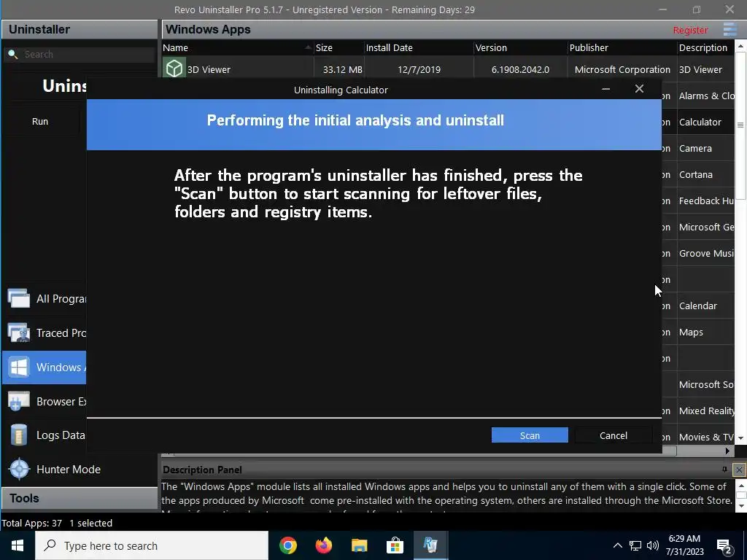747x560 pixels.
Task: Sort list by Version column
Action: 520,47
